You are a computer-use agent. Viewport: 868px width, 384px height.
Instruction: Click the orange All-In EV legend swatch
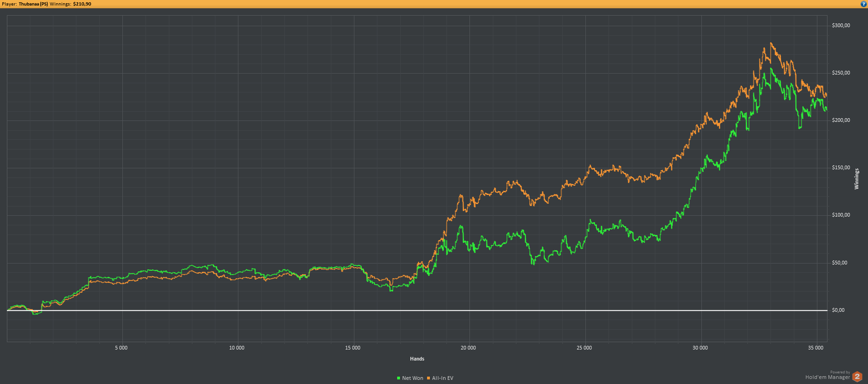pos(428,378)
